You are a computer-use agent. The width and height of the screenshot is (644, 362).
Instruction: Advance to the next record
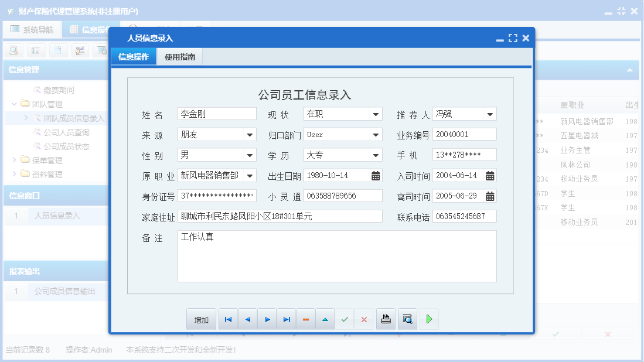click(267, 319)
